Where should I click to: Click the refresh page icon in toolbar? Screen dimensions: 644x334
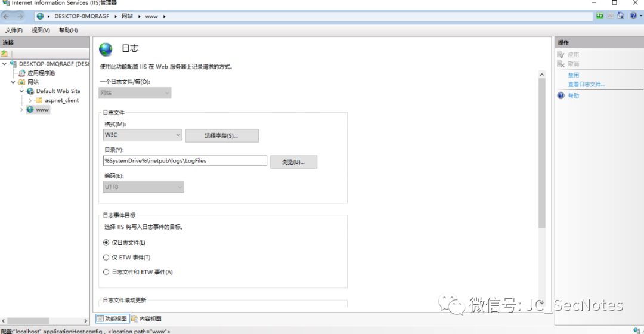tap(600, 16)
